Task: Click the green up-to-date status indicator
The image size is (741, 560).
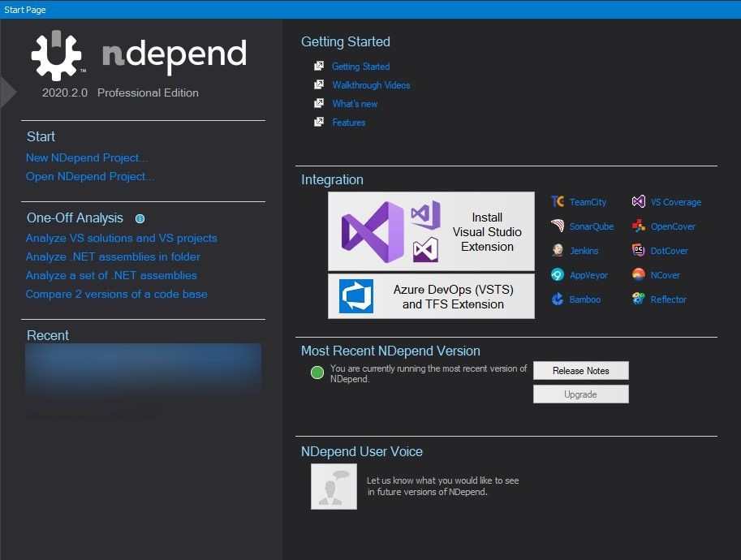Action: coord(317,373)
